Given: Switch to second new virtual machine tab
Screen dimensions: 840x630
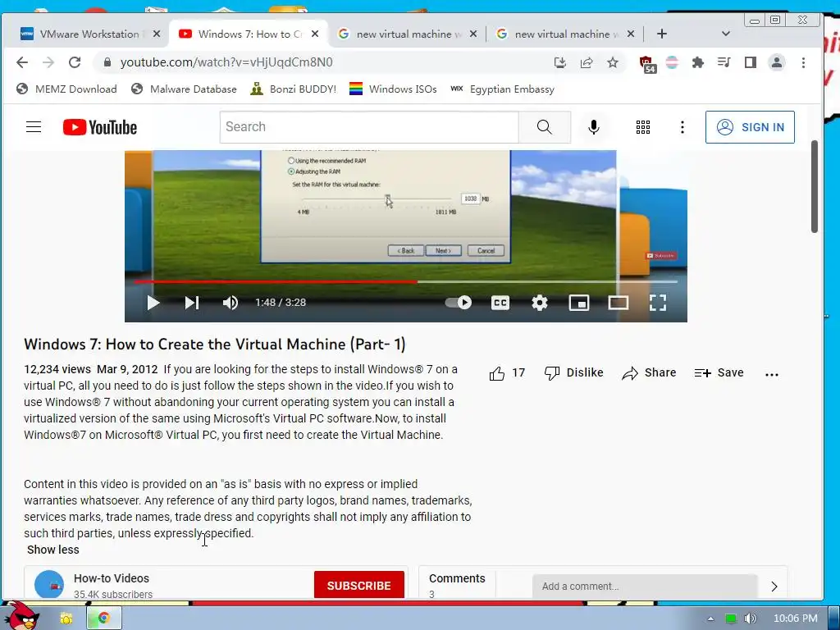Looking at the screenshot, I should 566,34.
